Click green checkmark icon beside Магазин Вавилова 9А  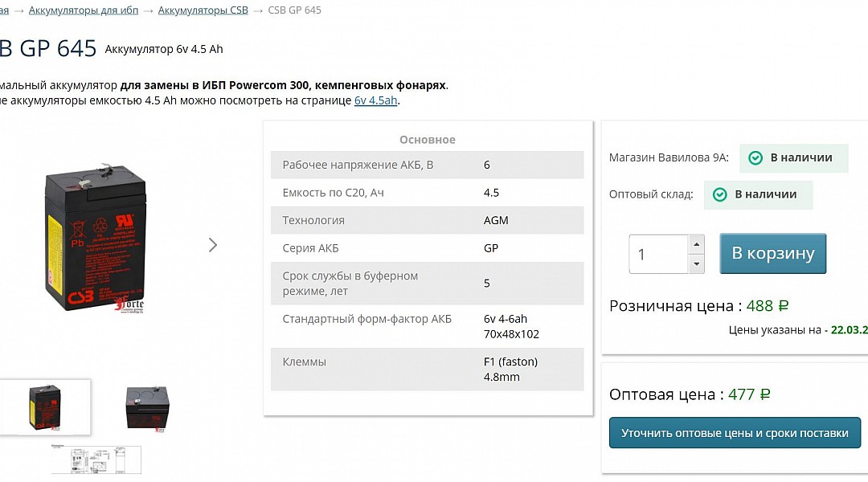755,158
